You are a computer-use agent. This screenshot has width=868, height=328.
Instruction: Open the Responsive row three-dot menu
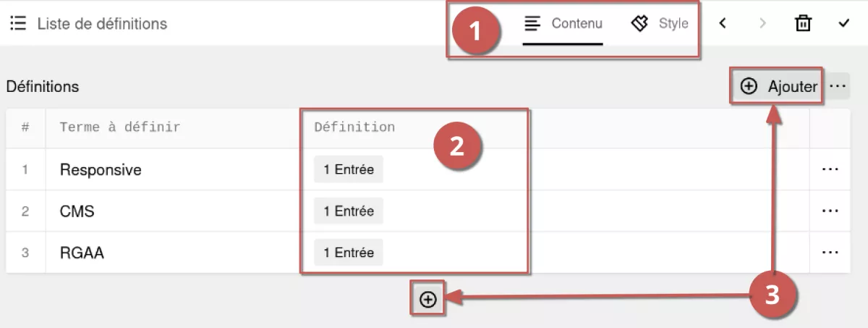coord(830,169)
